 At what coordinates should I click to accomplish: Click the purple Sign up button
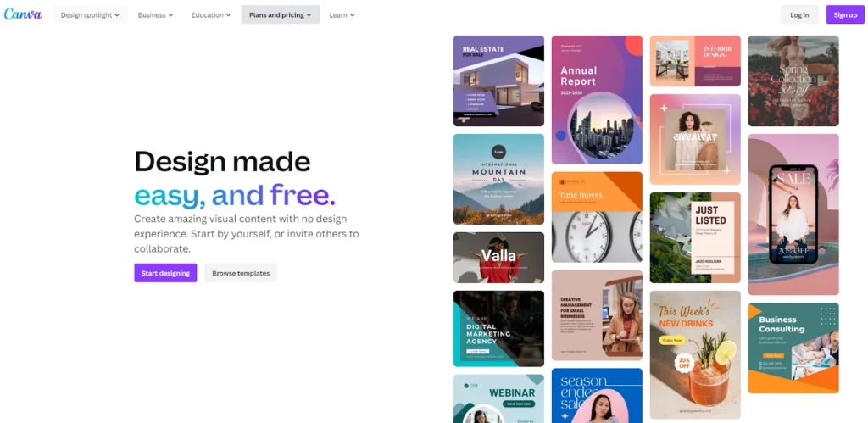(845, 15)
